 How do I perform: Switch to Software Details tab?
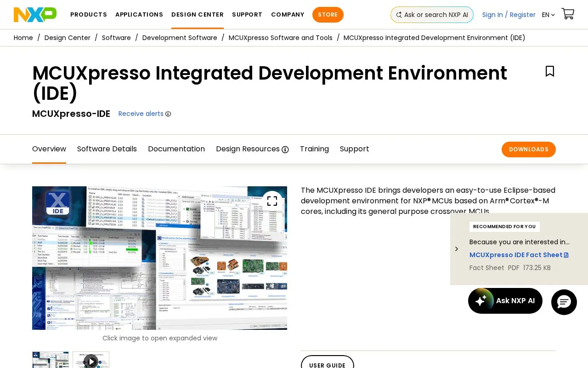pyautogui.click(x=107, y=149)
